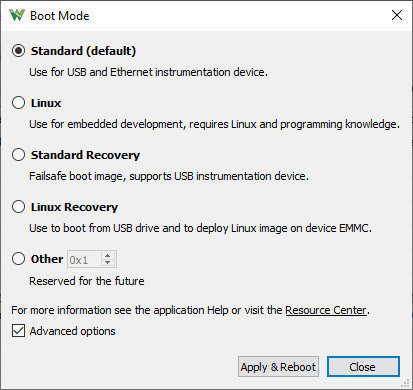413x390 pixels.
Task: Click the 0x1 value input field
Action: tap(84, 259)
